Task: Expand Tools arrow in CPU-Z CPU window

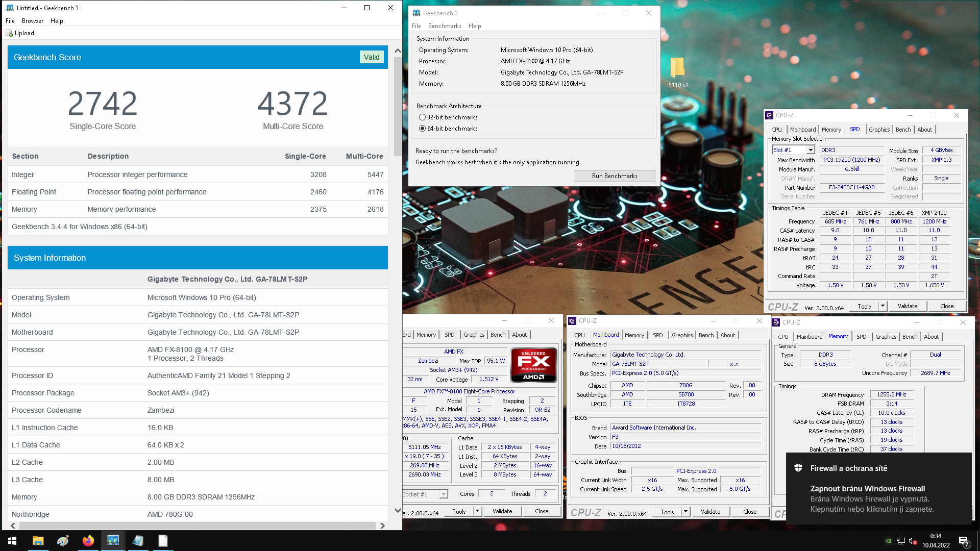Action: (477, 511)
